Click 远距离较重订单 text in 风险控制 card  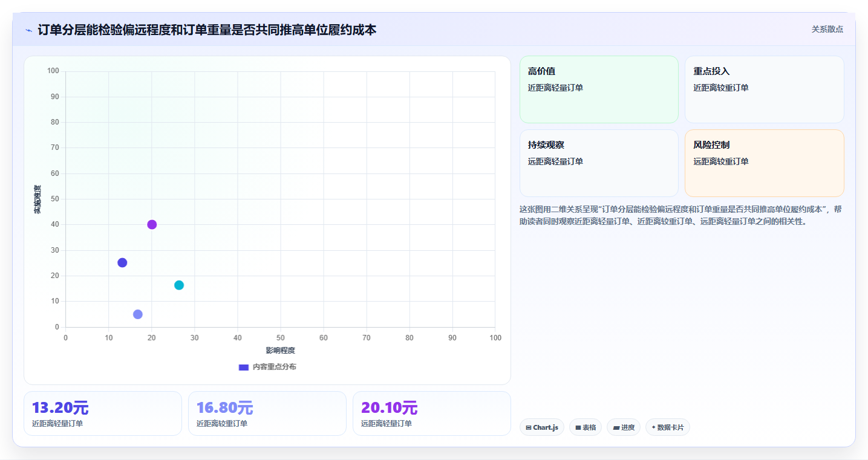pos(721,161)
